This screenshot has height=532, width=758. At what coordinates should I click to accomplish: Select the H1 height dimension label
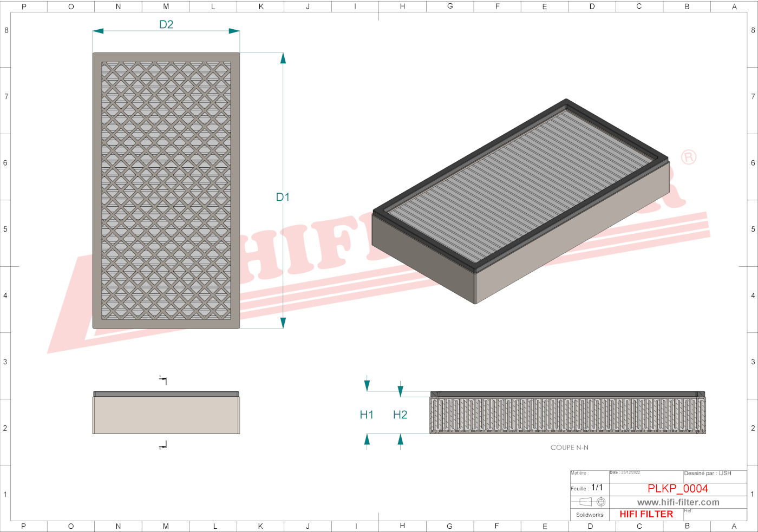point(367,415)
